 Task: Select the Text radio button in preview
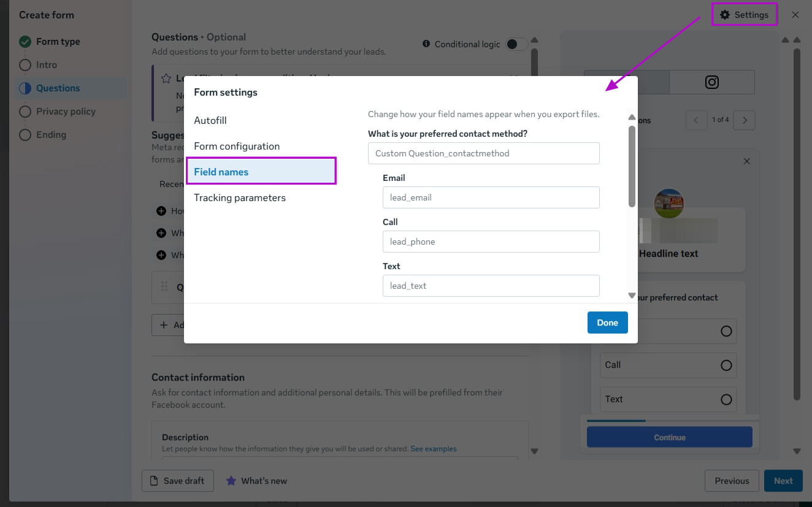[x=726, y=400]
